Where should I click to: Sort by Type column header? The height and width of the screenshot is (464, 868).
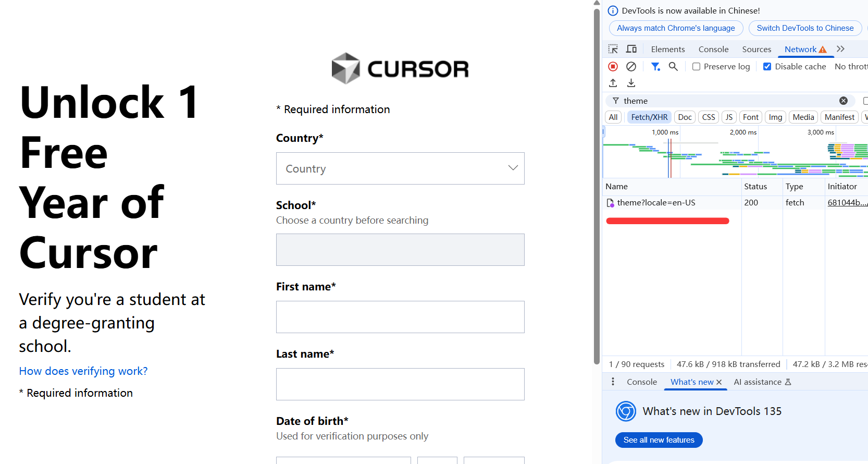click(803, 187)
